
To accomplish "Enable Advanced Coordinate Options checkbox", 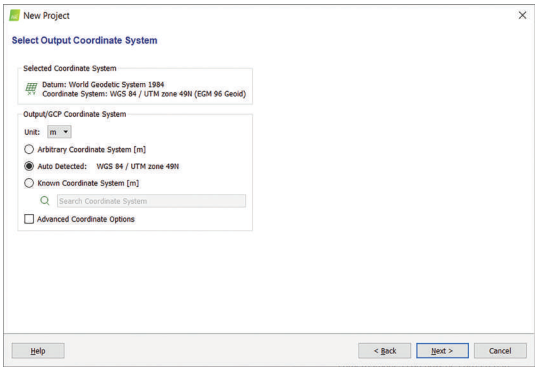I will point(29,219).
